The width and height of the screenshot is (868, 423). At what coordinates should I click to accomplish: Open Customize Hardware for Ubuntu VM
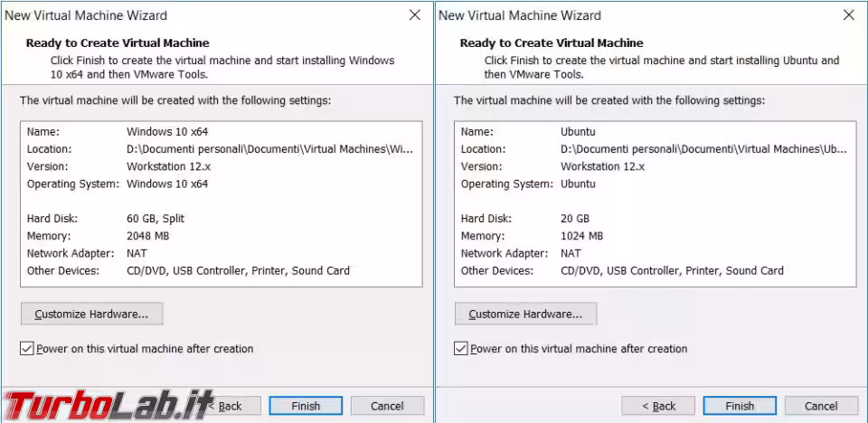tap(526, 314)
